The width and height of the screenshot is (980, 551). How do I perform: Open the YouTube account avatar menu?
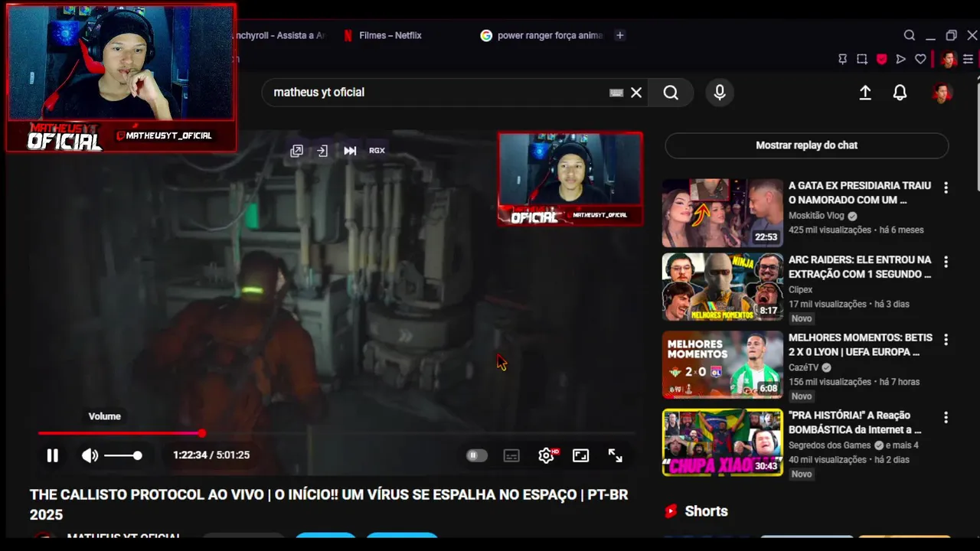coord(942,93)
